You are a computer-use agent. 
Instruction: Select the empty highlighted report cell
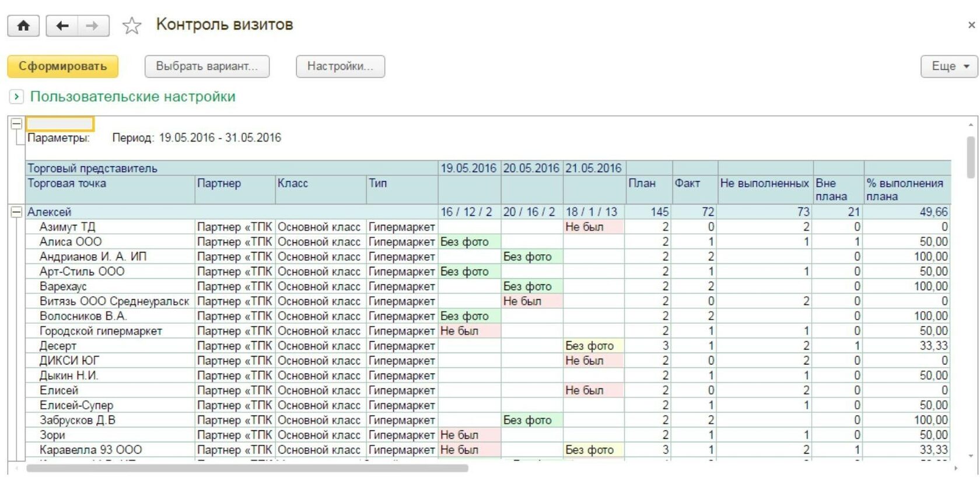60,124
